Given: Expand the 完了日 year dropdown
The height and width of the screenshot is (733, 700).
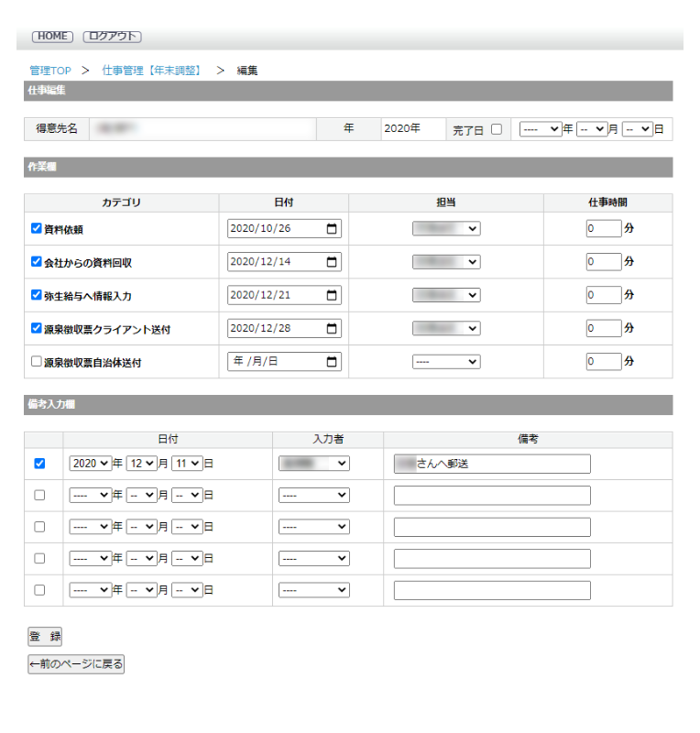Looking at the screenshot, I should [x=540, y=129].
